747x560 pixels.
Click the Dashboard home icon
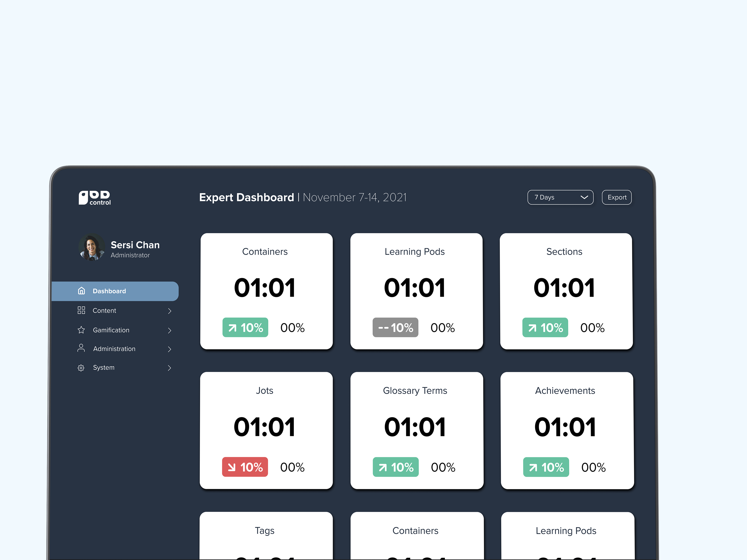tap(81, 291)
